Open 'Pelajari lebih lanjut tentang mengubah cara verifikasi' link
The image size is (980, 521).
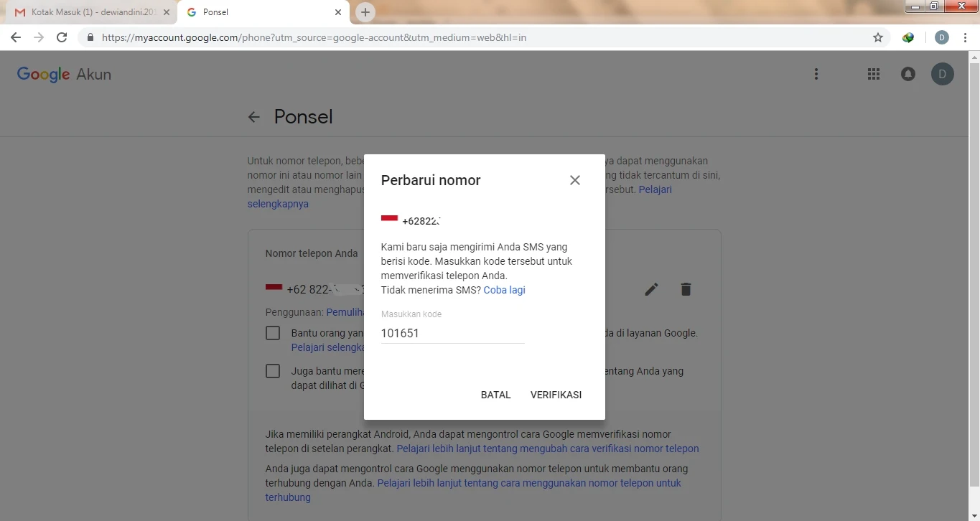tap(548, 449)
